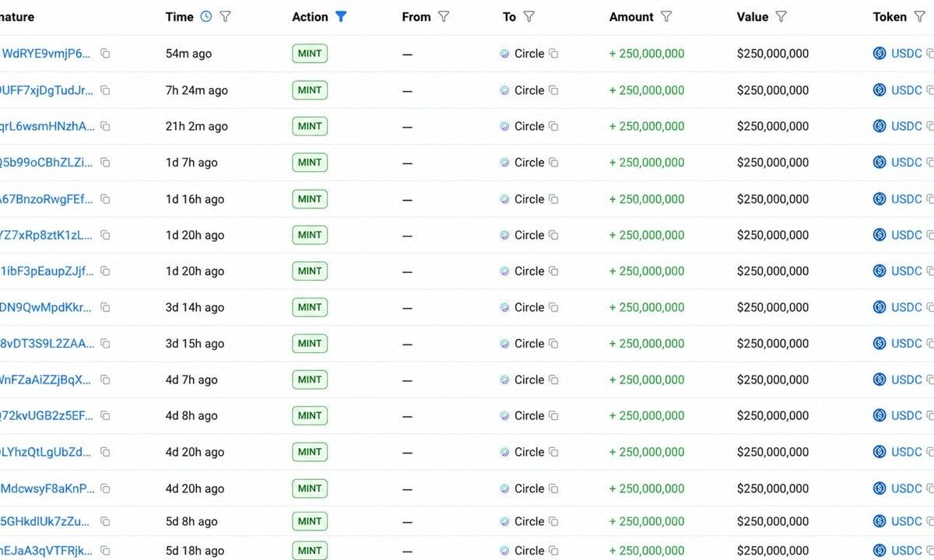Copy Circle address in 4d 7h ago row
The height and width of the screenshot is (560, 934).
coord(553,380)
